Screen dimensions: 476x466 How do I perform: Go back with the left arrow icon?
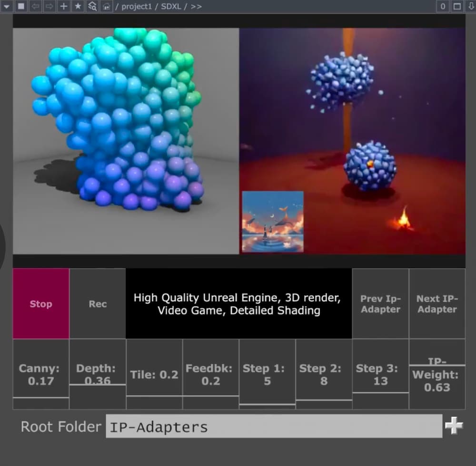pyautogui.click(x=35, y=6)
